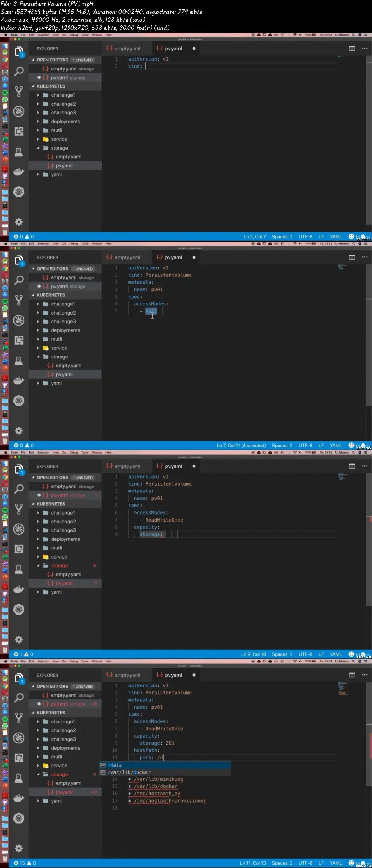This screenshot has width=372, height=868.
Task: Open settings gear in the Ln 11 frame
Action: 19,848
